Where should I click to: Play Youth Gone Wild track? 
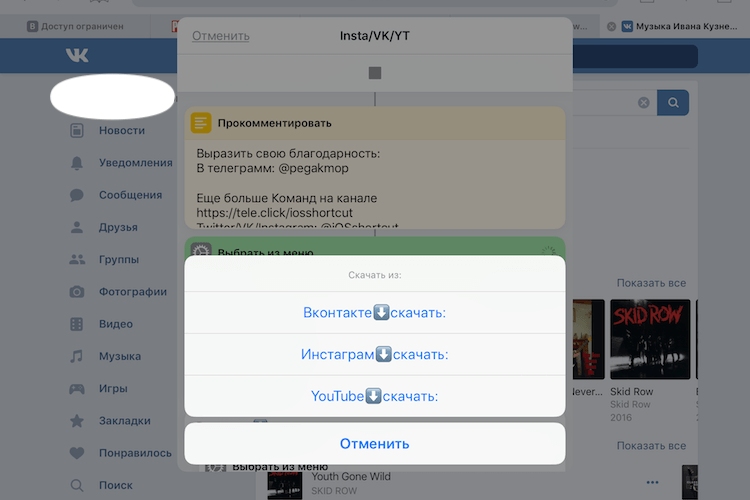coord(351,477)
